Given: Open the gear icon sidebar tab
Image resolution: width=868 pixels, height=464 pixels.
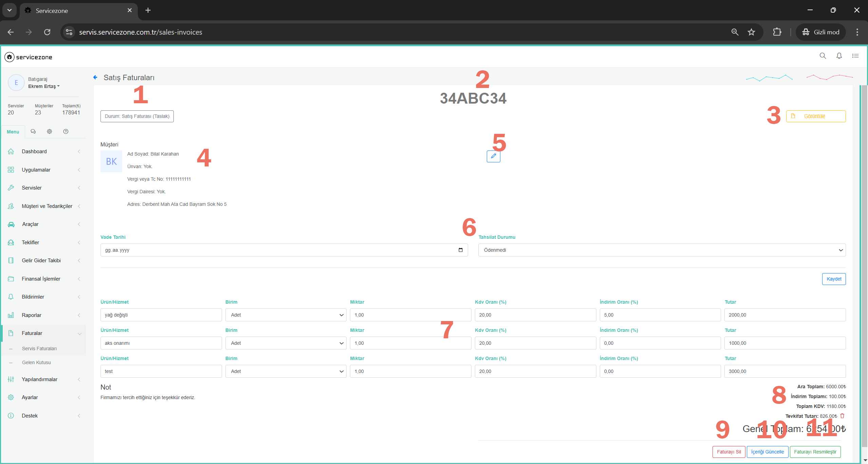Looking at the screenshot, I should click(50, 131).
